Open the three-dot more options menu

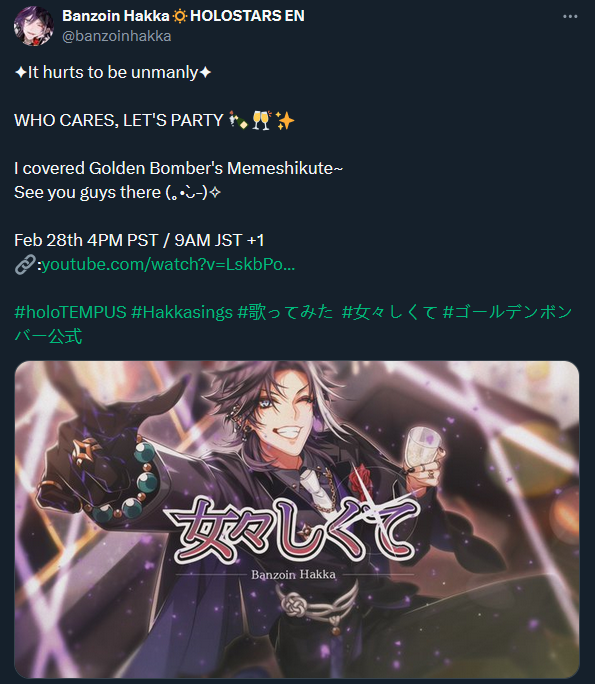tap(570, 17)
